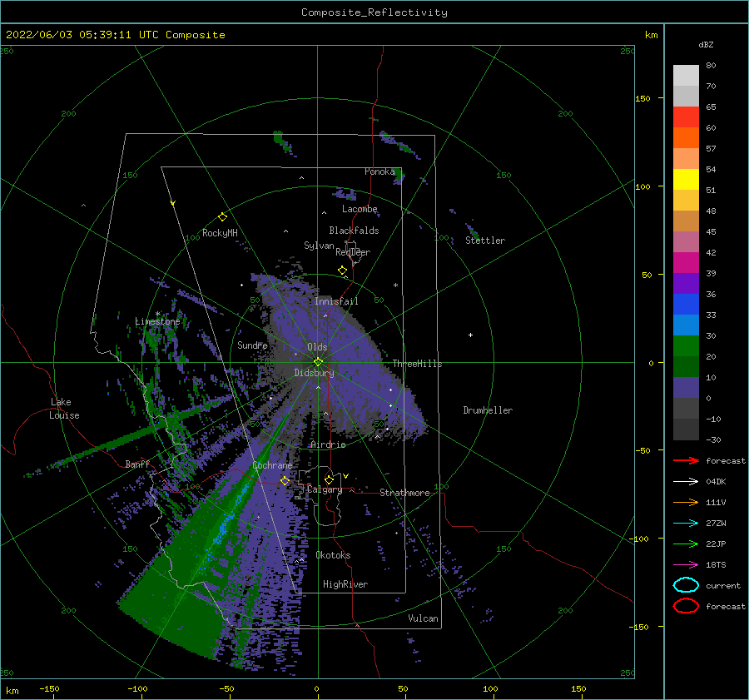Viewport: 749px width, 700px height.
Task: Click the green echo patch near Ponoka
Action: [x=399, y=175]
